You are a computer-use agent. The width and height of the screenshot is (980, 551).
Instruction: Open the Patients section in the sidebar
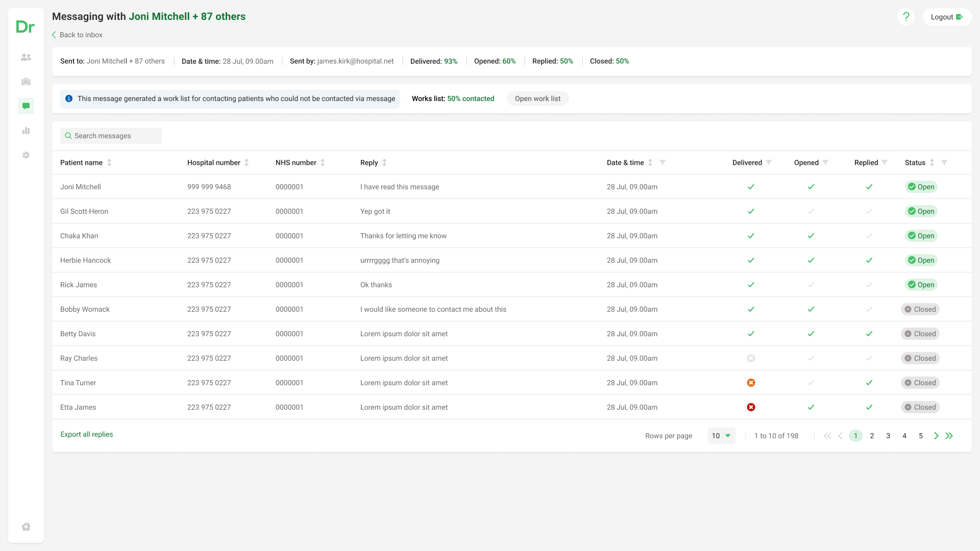26,57
